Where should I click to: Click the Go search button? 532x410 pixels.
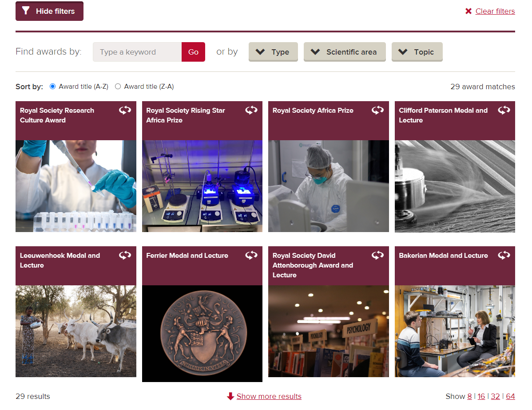[x=193, y=52]
